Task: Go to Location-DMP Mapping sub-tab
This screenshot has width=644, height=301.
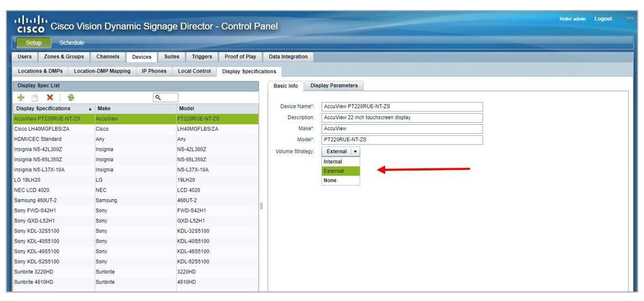Action: tap(102, 71)
